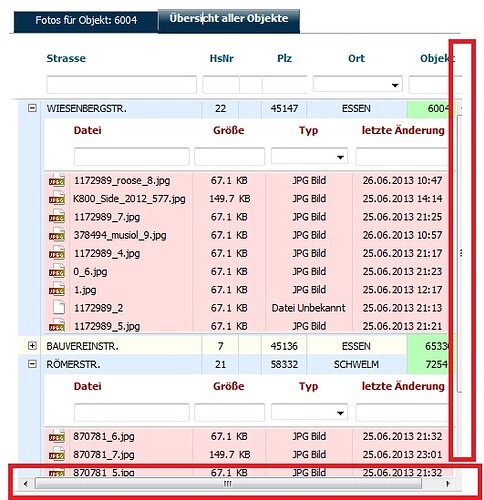Open the Ort filter dropdown

click(x=395, y=85)
